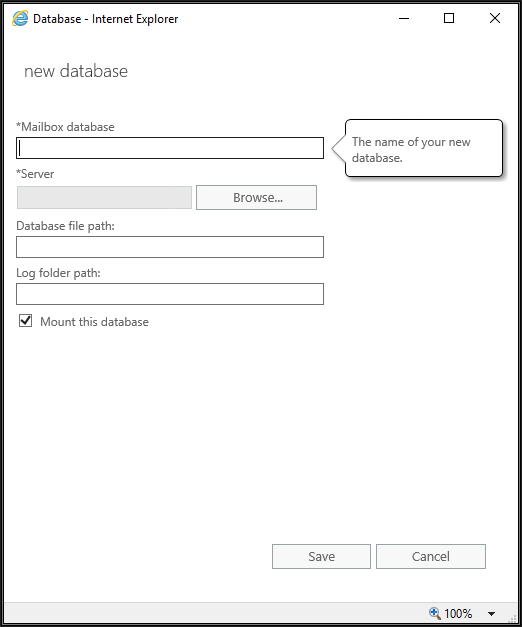The height and width of the screenshot is (627, 522).
Task: Maximize the Database window
Action: pyautogui.click(x=449, y=18)
